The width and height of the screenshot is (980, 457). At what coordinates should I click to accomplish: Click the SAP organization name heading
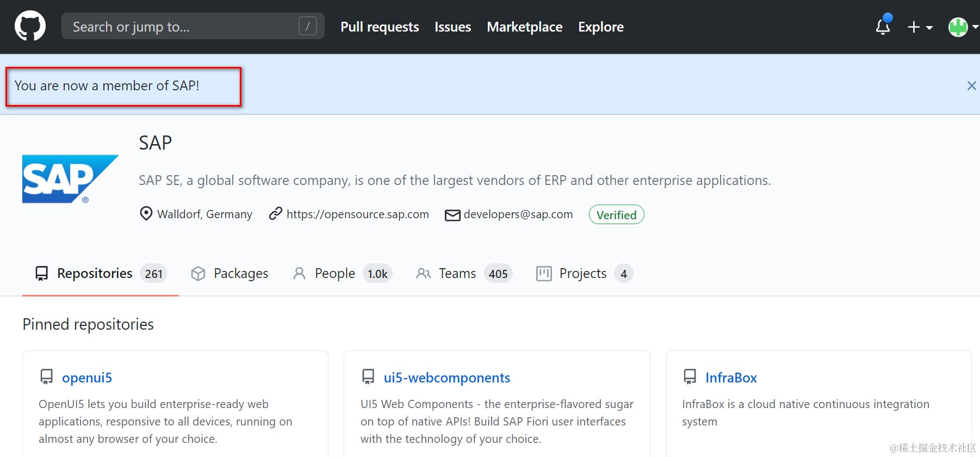point(156,143)
